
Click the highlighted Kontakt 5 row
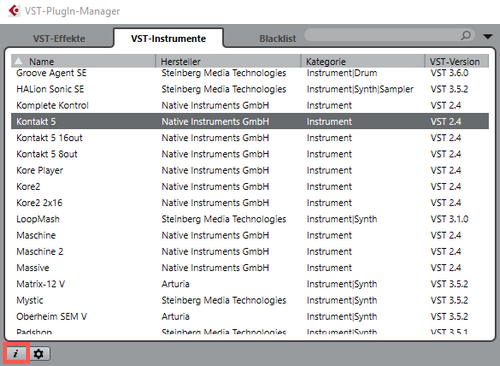[250, 121]
